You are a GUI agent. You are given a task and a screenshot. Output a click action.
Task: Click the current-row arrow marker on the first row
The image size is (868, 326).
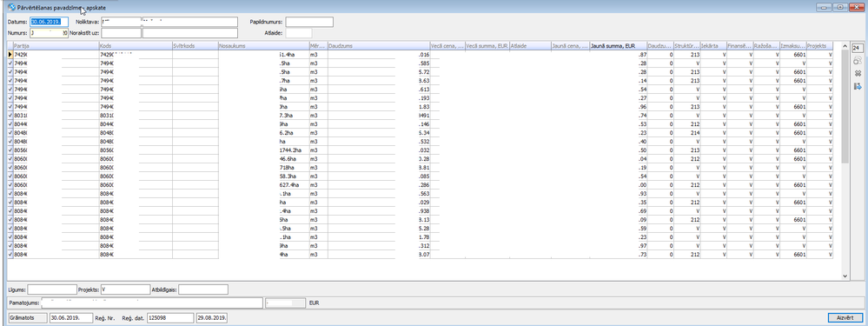point(10,55)
